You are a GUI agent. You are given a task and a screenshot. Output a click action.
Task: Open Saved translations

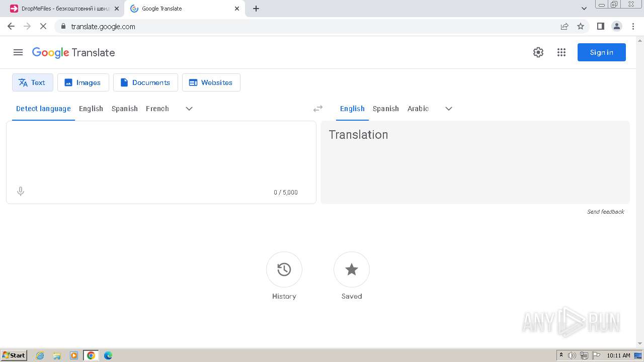(x=352, y=269)
